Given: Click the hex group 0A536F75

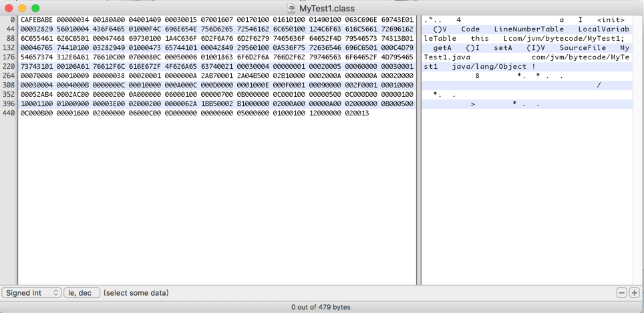Looking at the screenshot, I should pyautogui.click(x=289, y=48).
